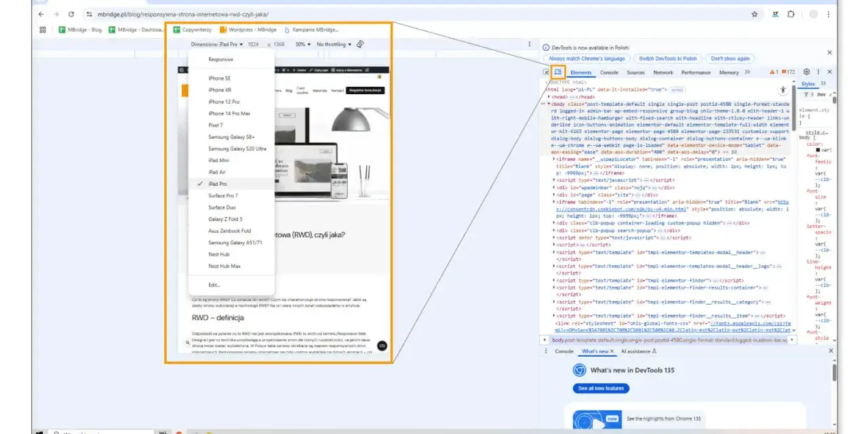Viewport: 868px width, 434px height.
Task: Select iPhone SE in device list
Action: [231, 78]
